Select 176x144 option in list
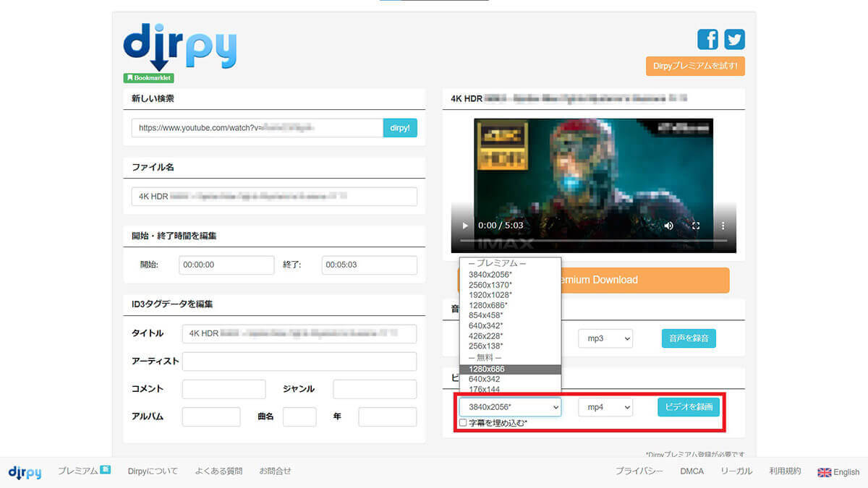The image size is (868, 488). 510,389
